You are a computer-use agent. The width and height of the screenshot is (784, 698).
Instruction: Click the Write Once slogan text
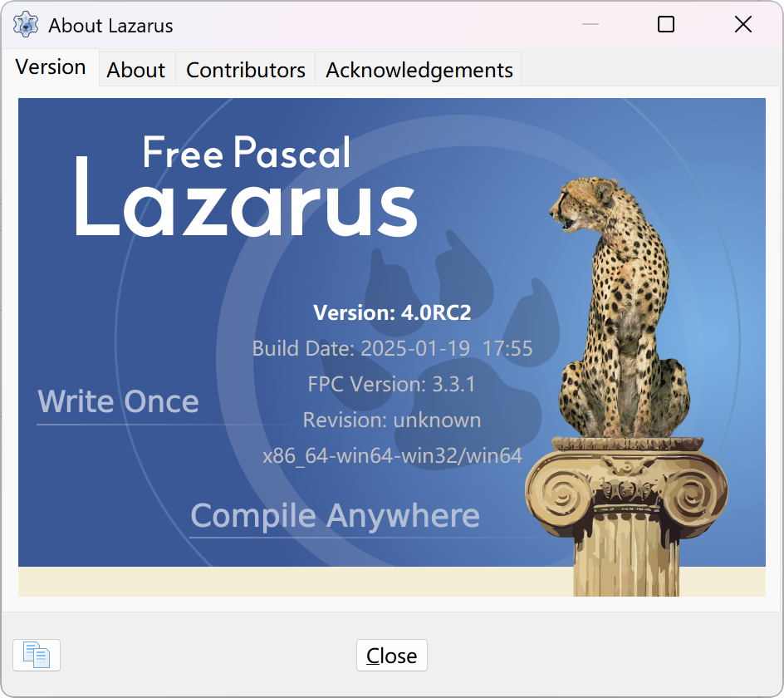[119, 401]
